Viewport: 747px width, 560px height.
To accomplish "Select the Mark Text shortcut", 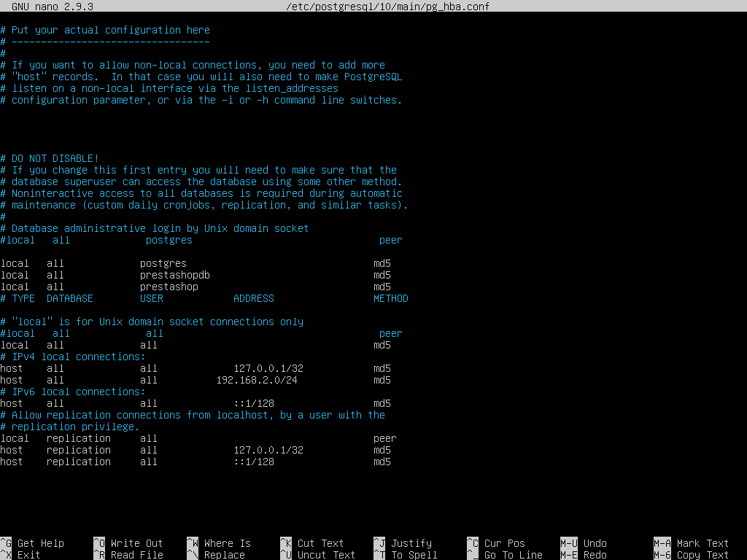I will [702, 543].
